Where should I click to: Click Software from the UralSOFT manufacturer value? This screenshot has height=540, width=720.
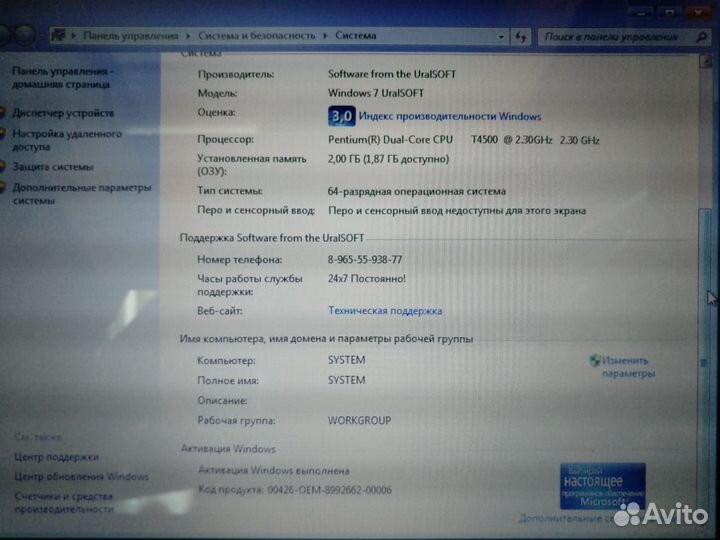(392, 74)
